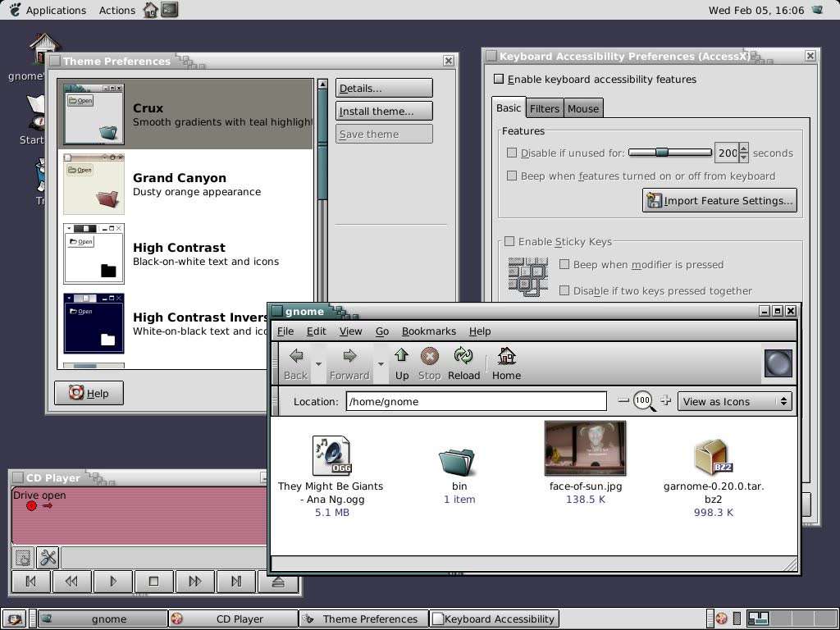
Task: Go to Home using the toolbar house icon
Action: [506, 363]
